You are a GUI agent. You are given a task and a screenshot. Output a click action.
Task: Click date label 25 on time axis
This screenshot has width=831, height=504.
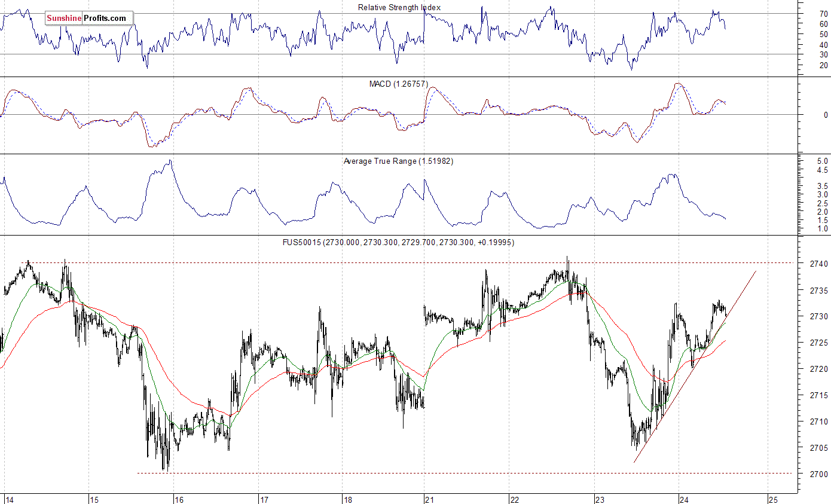772,499
